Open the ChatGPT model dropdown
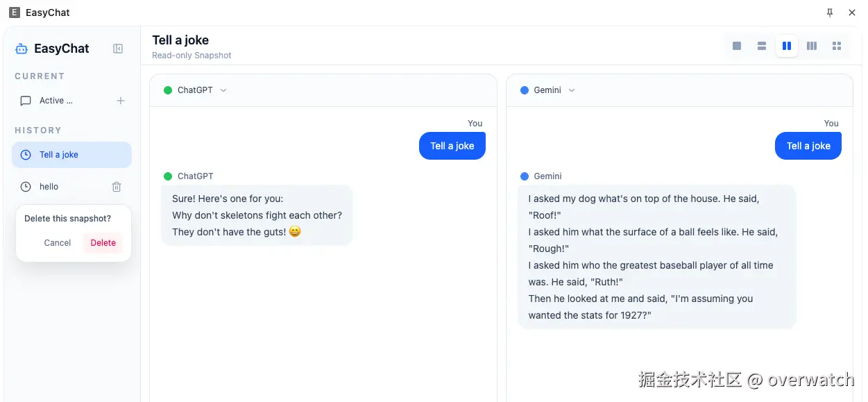 [x=223, y=90]
